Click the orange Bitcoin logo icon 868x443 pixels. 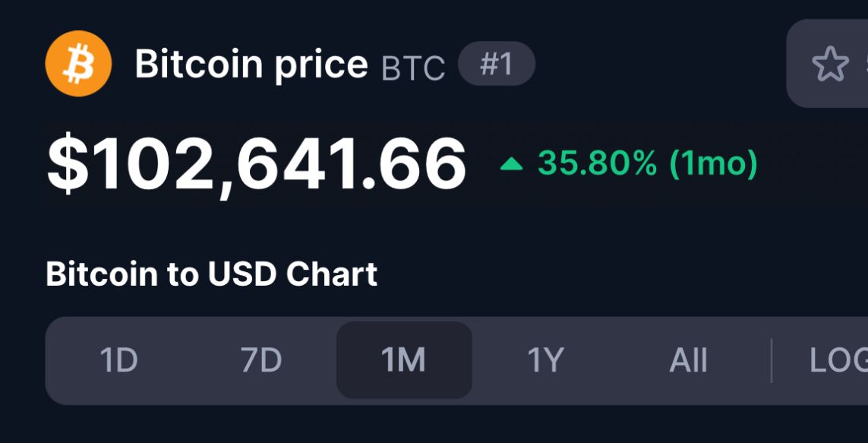click(79, 64)
